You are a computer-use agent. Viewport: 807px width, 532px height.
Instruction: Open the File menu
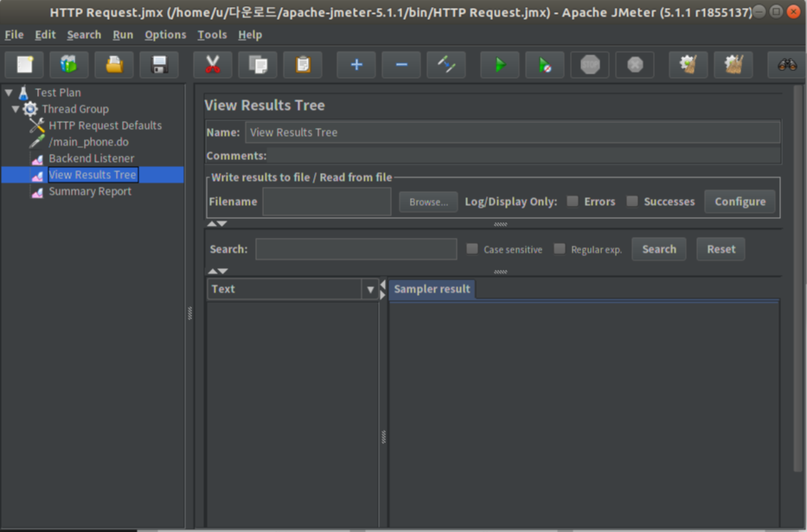point(14,35)
